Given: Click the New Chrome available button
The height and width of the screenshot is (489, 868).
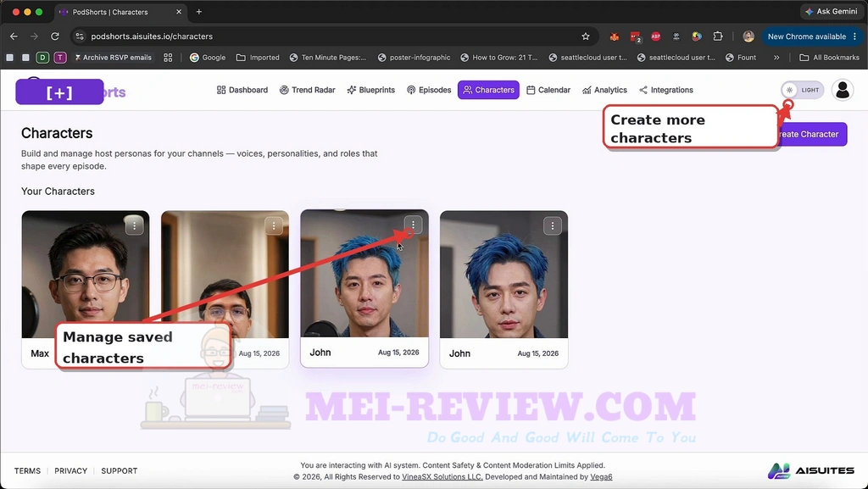Looking at the screenshot, I should [x=812, y=36].
